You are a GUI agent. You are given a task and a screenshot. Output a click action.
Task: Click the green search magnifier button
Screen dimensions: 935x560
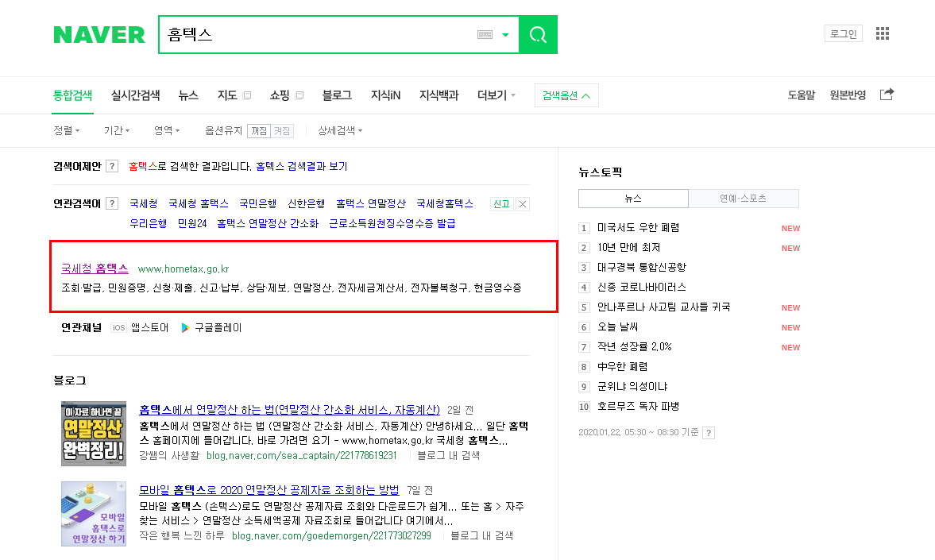[538, 35]
